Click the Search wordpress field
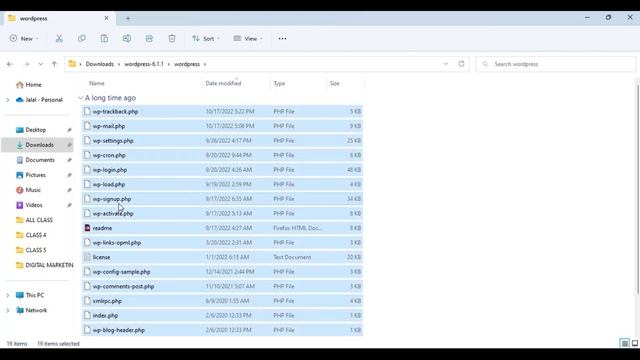This screenshot has width=640, height=360. coord(556,64)
